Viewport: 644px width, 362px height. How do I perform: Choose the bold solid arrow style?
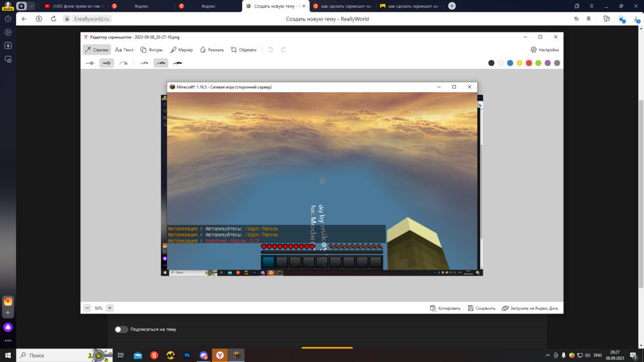pyautogui.click(x=107, y=63)
